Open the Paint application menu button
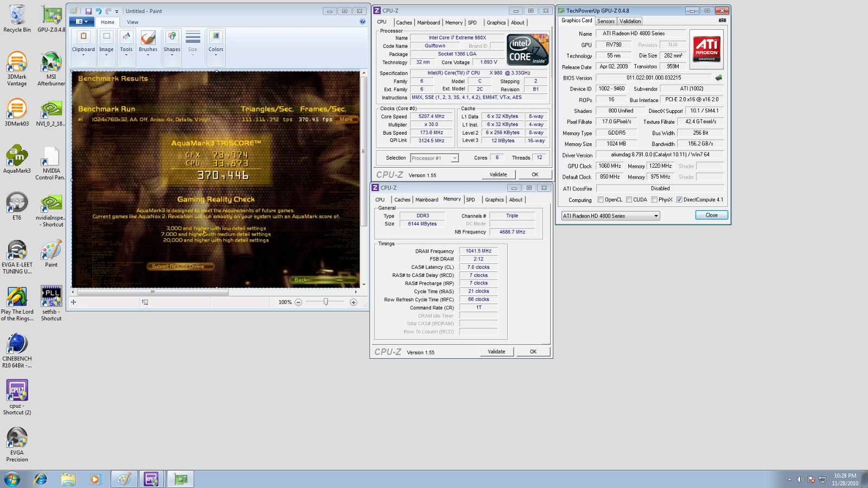 [82, 22]
